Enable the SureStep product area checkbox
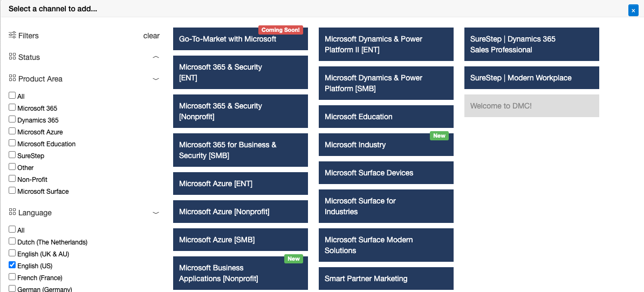This screenshot has width=644, height=292. (12, 155)
